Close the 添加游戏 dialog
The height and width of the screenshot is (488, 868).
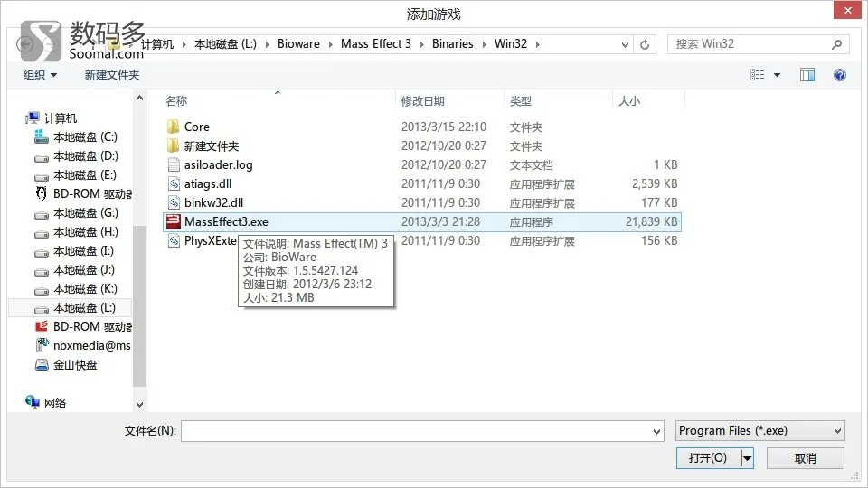coord(847,11)
